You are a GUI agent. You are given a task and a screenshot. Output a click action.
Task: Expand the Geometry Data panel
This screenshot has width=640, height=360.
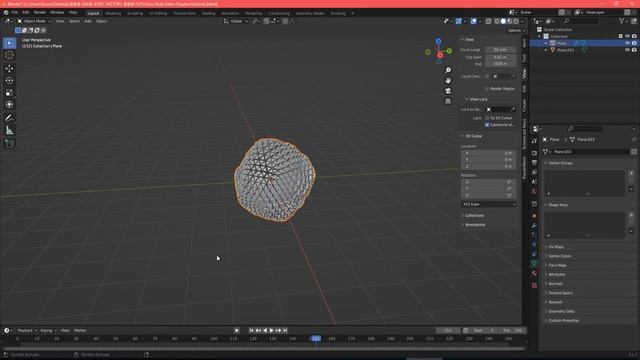(561, 311)
